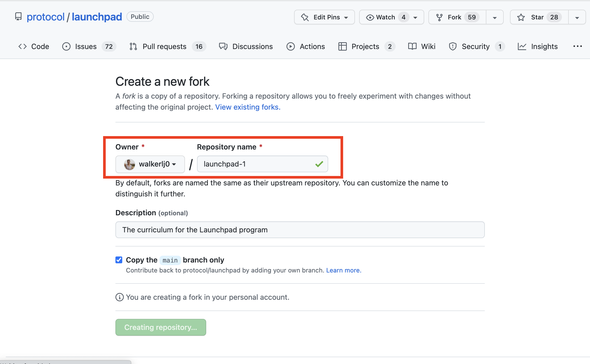The width and height of the screenshot is (590, 364).
Task: Click the Pull requests branch icon
Action: click(x=133, y=46)
